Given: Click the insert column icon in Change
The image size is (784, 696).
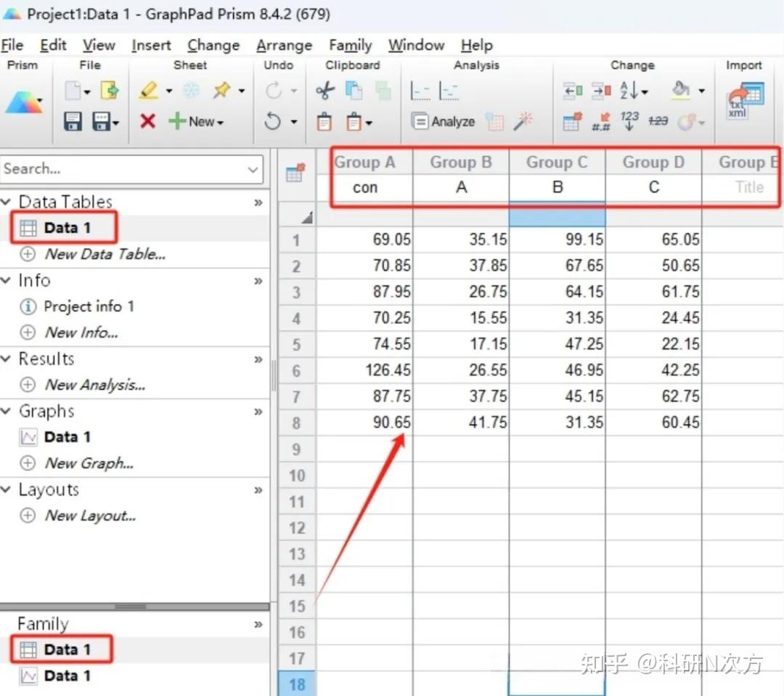Looking at the screenshot, I should tap(573, 91).
